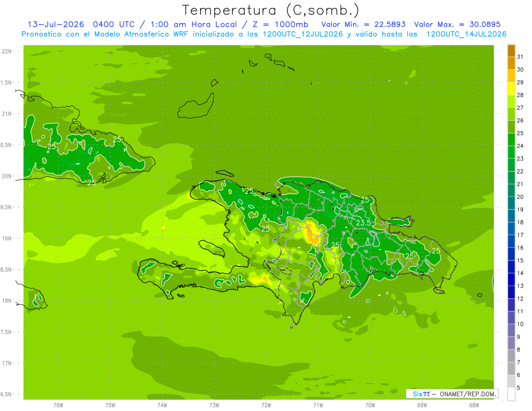Click the '70W' longitude axis label
Screen dimensions: 532x411
coord(370,405)
